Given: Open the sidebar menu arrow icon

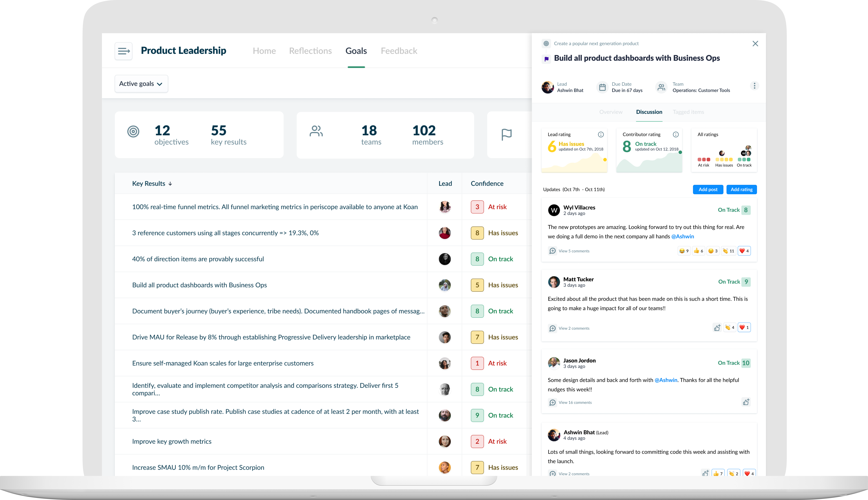Looking at the screenshot, I should tap(124, 51).
